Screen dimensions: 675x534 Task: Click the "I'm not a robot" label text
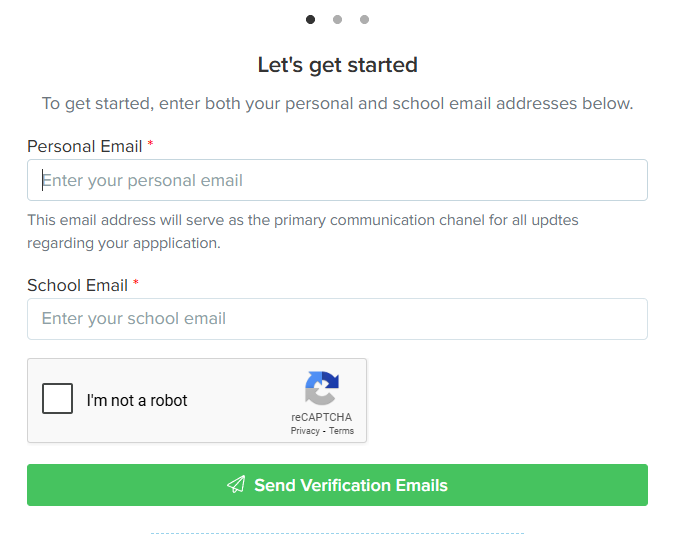(x=137, y=400)
